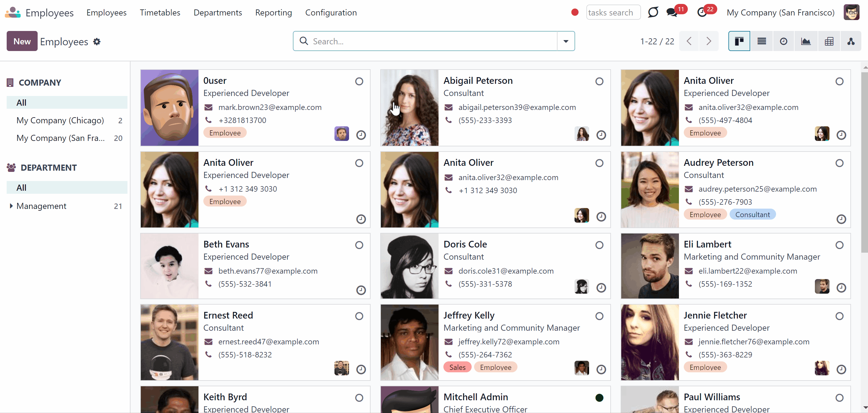This screenshot has height=413, width=868.
Task: Open the discuss chat bubble icon
Action: click(x=653, y=12)
